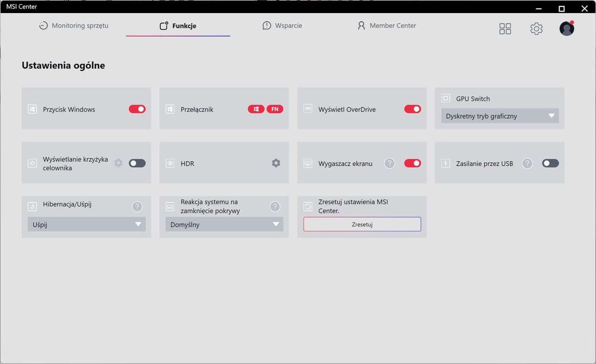Click the Wygaszacz ekranu label

345,163
